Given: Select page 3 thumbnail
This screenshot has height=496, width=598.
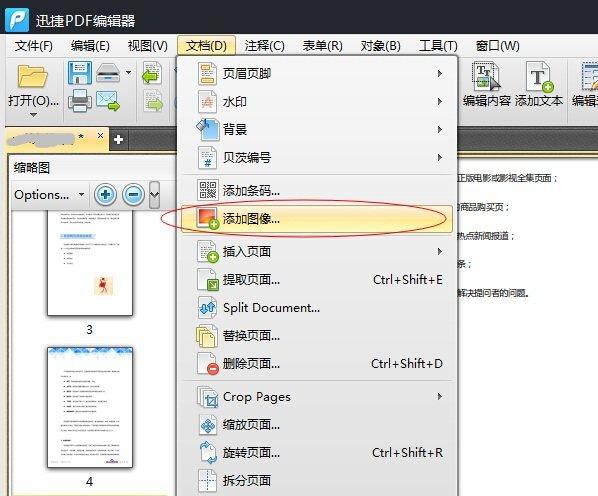Looking at the screenshot, I should click(x=90, y=263).
